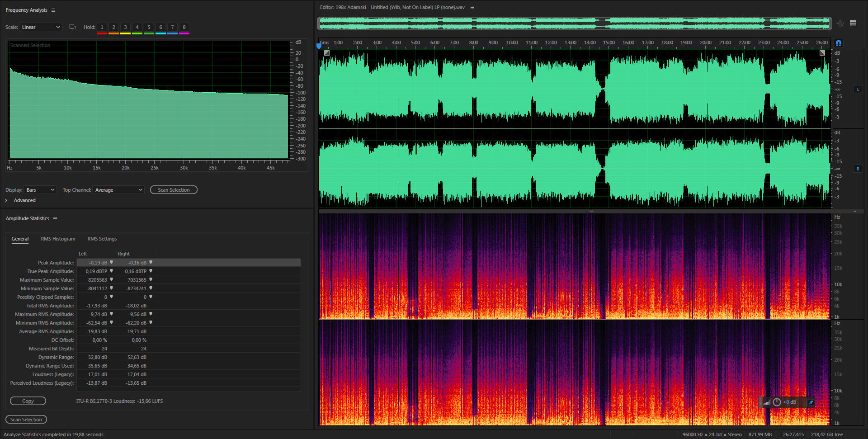Click the "96000 Hz ● 24-bit ● Stereo" status entry
This screenshot has width=868, height=439.
click(712, 434)
